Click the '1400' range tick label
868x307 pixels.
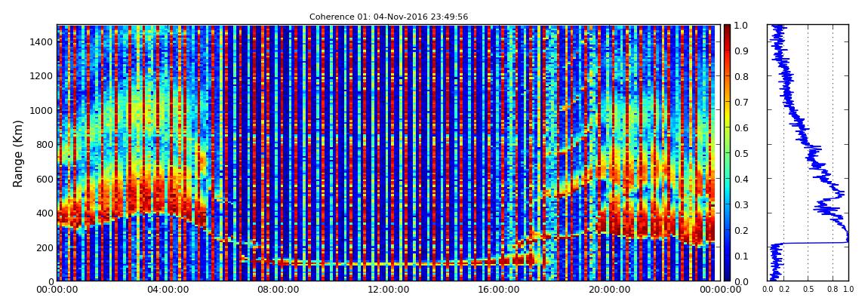point(42,41)
